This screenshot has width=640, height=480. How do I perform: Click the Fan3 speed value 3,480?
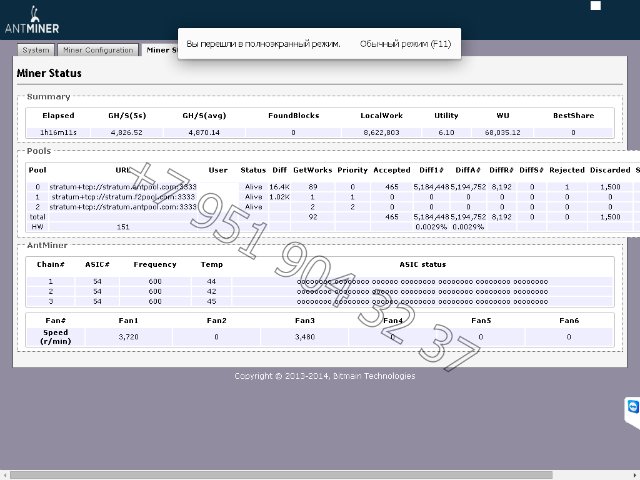pyautogui.click(x=304, y=337)
